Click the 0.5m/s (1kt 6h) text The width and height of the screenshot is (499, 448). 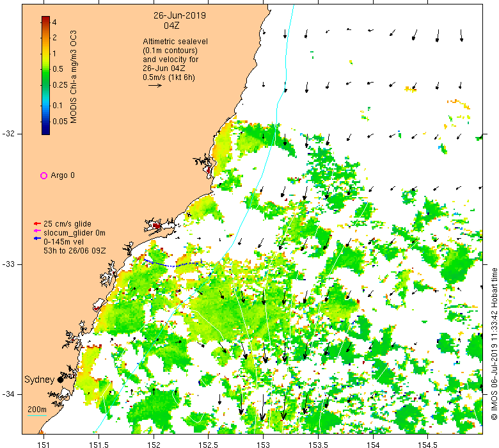click(x=169, y=77)
